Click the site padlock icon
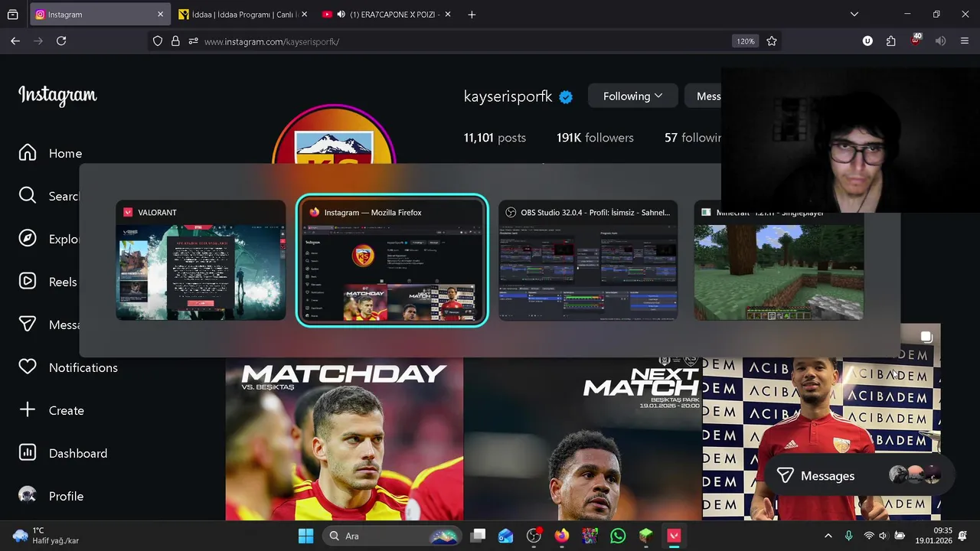 (175, 41)
